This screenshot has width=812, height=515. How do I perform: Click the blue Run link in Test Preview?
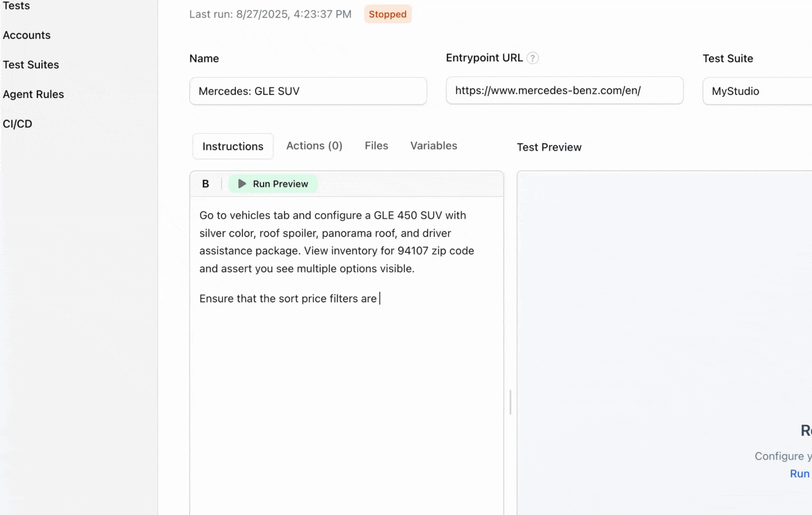[800, 474]
